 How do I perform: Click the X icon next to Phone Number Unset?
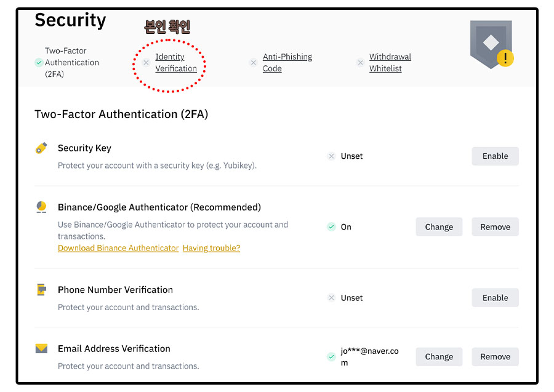[x=331, y=298]
